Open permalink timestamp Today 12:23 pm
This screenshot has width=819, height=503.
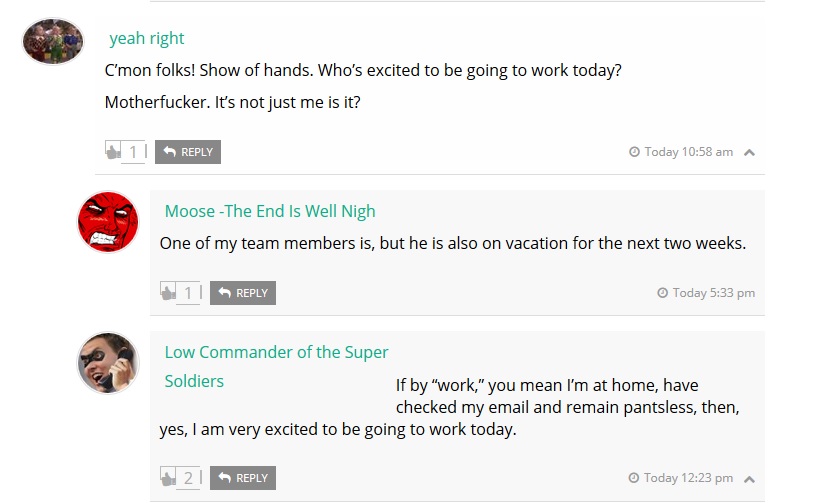688,478
